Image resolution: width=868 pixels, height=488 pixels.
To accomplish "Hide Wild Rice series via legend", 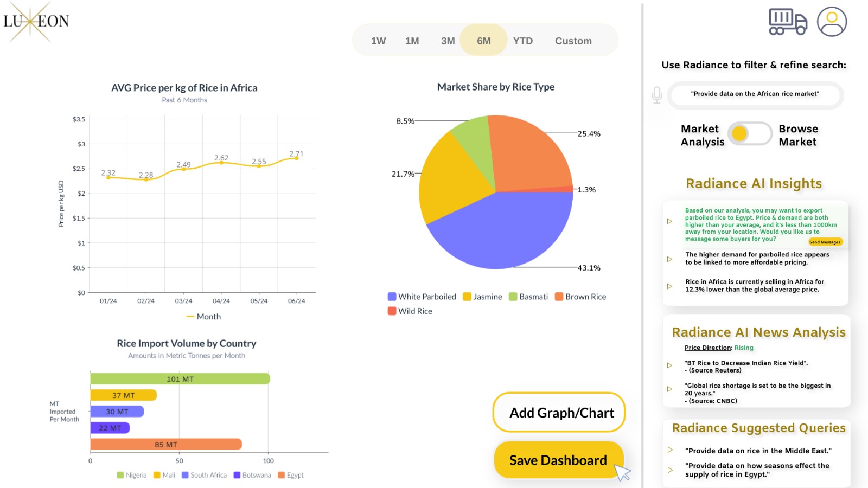I will 392,311.
